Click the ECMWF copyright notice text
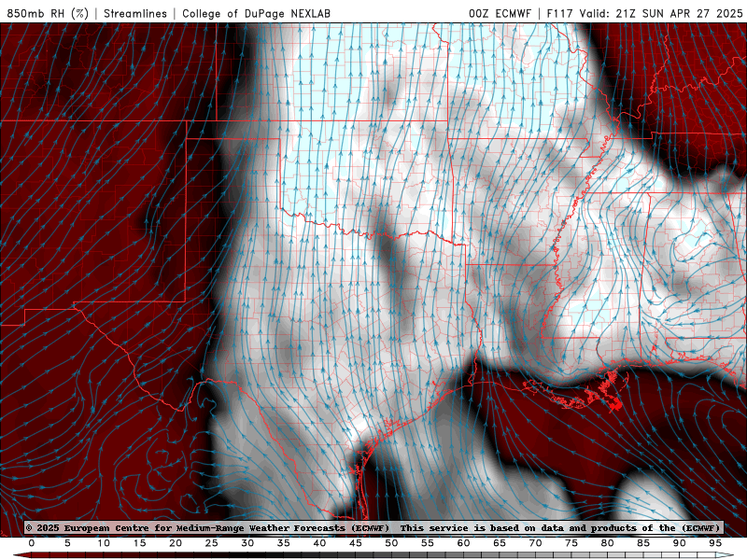This screenshot has height=560, width=747. (373, 527)
